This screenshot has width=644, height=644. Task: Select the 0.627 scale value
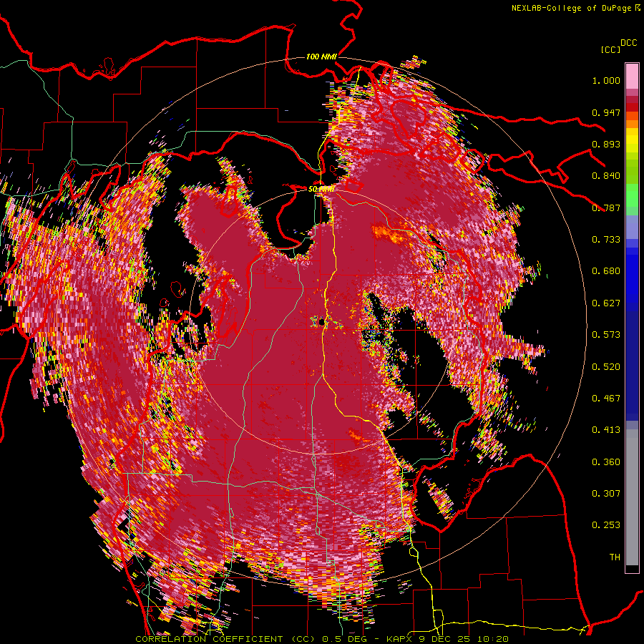(x=606, y=303)
